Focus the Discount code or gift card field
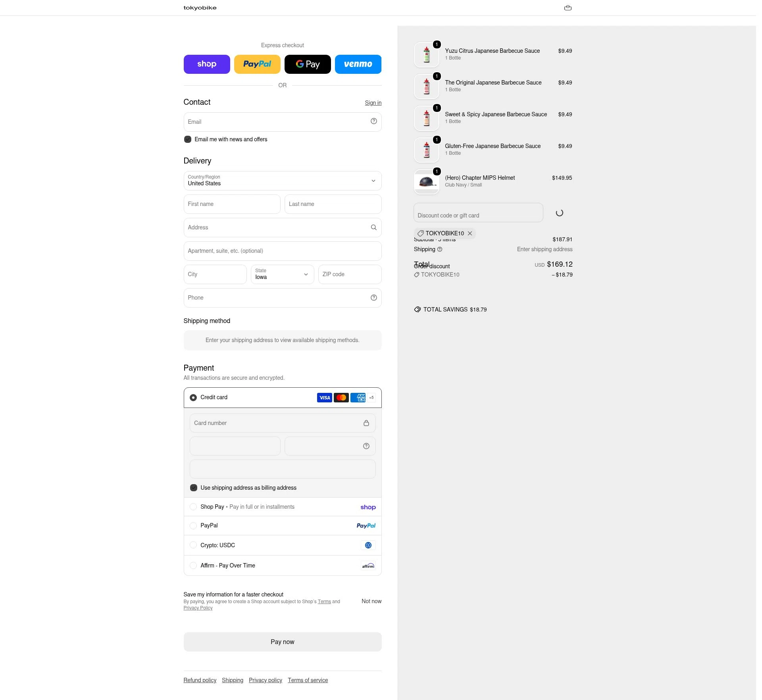The width and height of the screenshot is (762, 700). (x=478, y=213)
